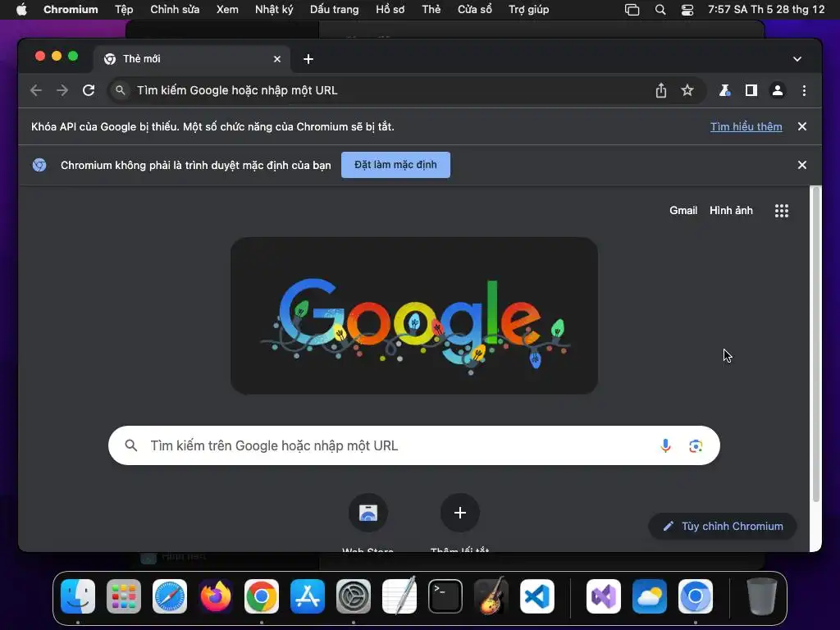Dismiss the default browser infobar
The height and width of the screenshot is (630, 840).
802,165
